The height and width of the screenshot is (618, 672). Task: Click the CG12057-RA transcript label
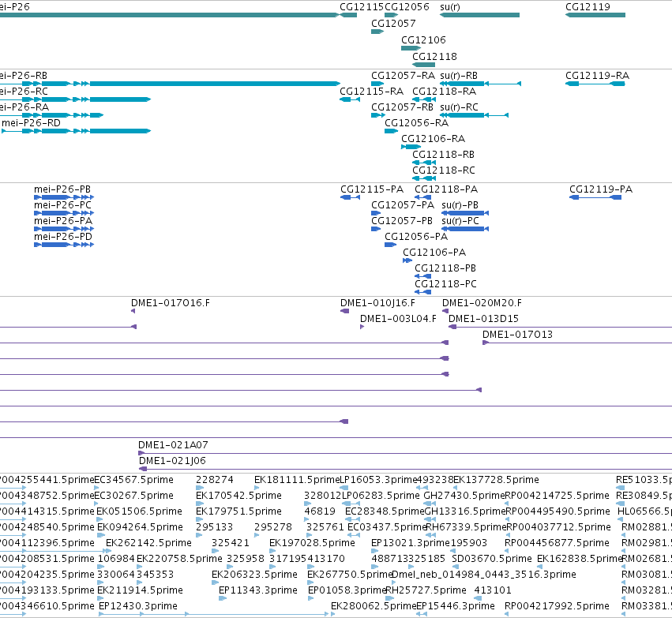(x=404, y=76)
